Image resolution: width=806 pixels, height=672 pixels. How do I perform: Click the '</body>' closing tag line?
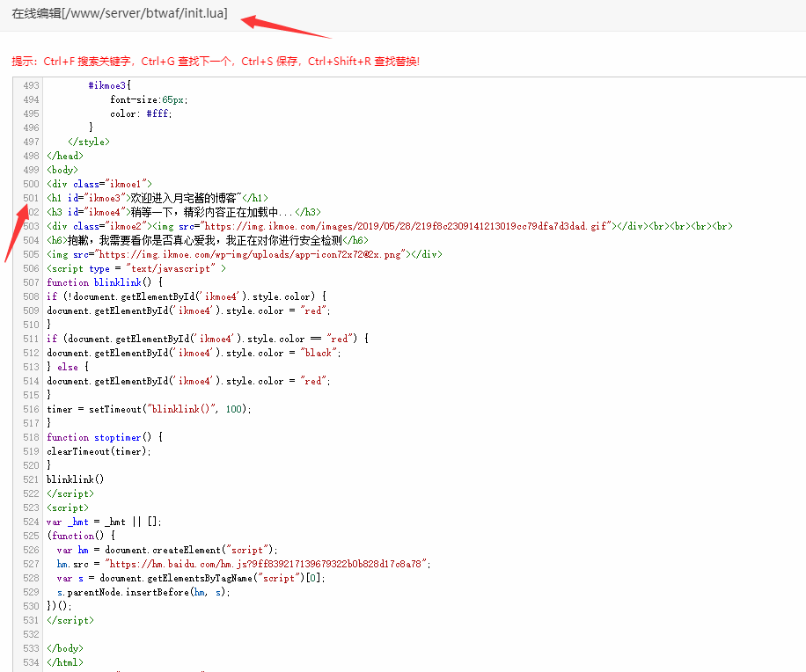tap(65, 648)
